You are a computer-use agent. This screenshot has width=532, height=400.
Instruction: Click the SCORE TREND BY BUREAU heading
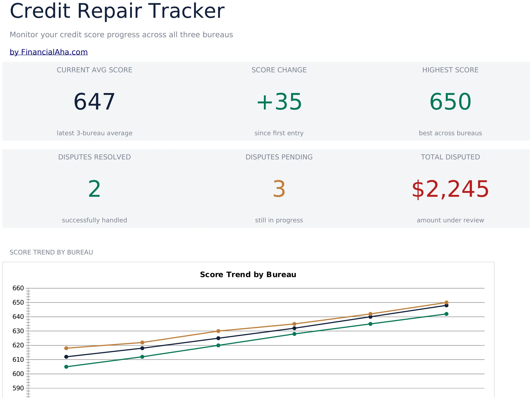[x=51, y=252]
